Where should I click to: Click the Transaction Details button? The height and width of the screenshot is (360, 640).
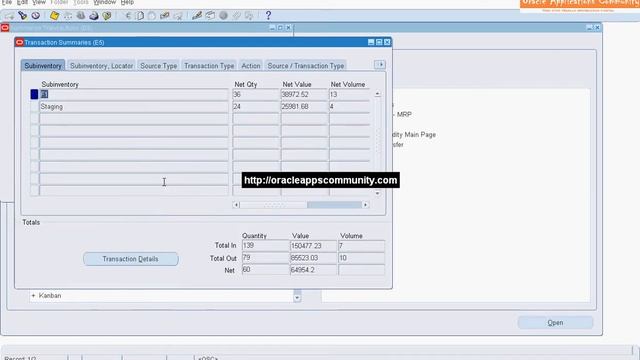(131, 259)
